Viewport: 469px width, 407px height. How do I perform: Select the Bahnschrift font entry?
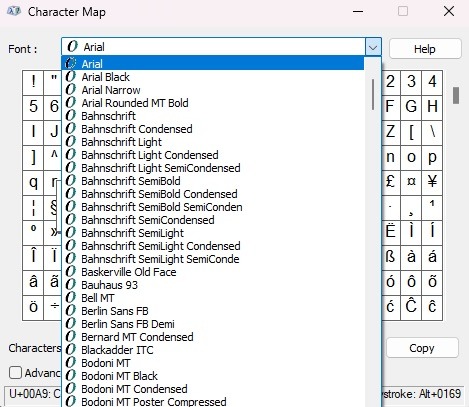[213, 116]
